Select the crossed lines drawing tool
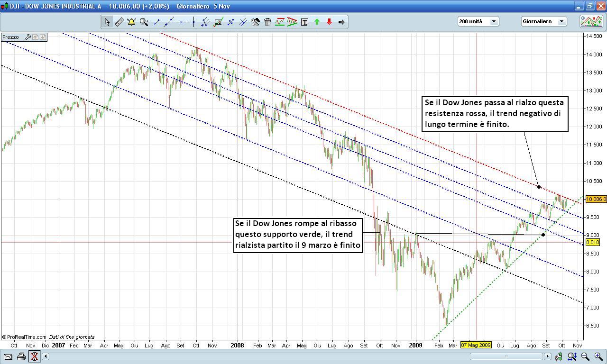 point(243,22)
